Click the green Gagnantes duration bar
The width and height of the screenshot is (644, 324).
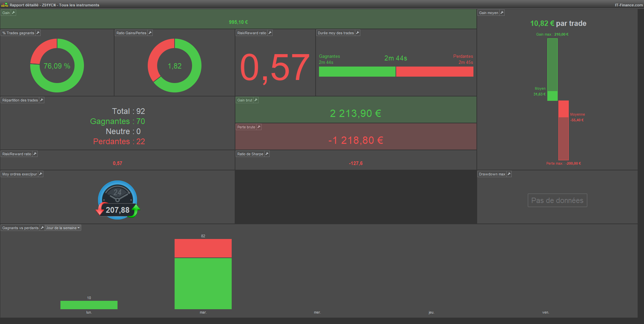click(x=357, y=72)
